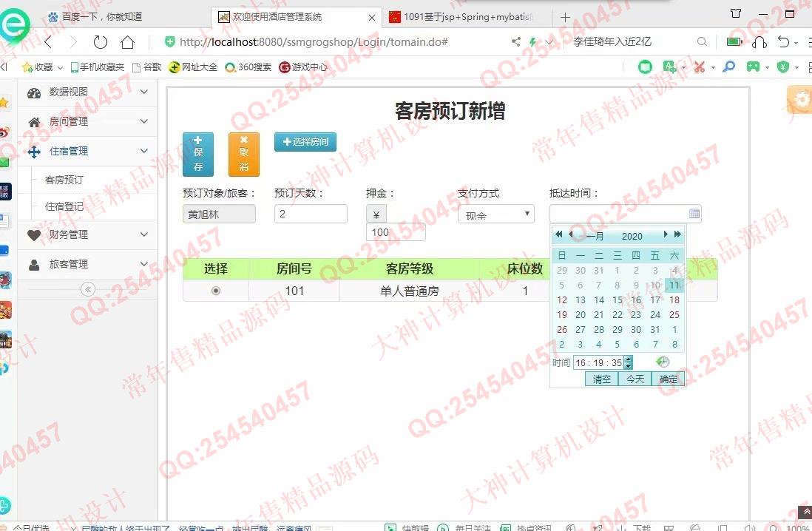Click 今天 in the date picker
This screenshot has width=812, height=531.
pos(635,379)
